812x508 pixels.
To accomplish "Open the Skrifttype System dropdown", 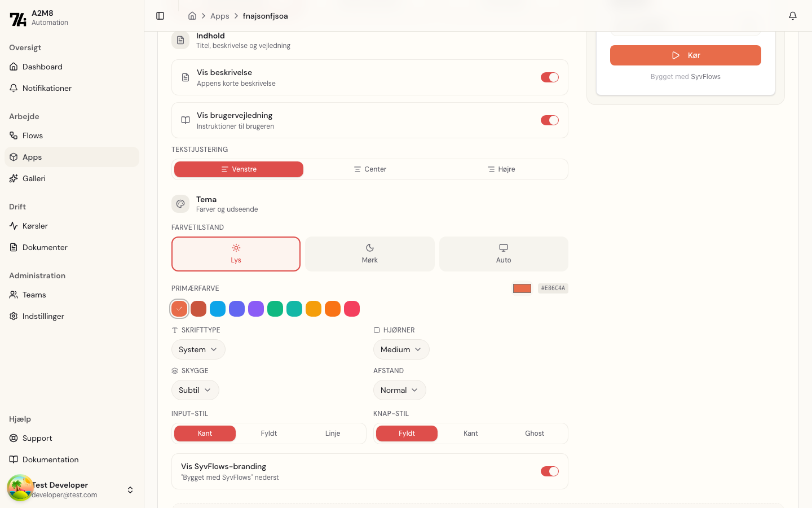I will click(x=198, y=349).
